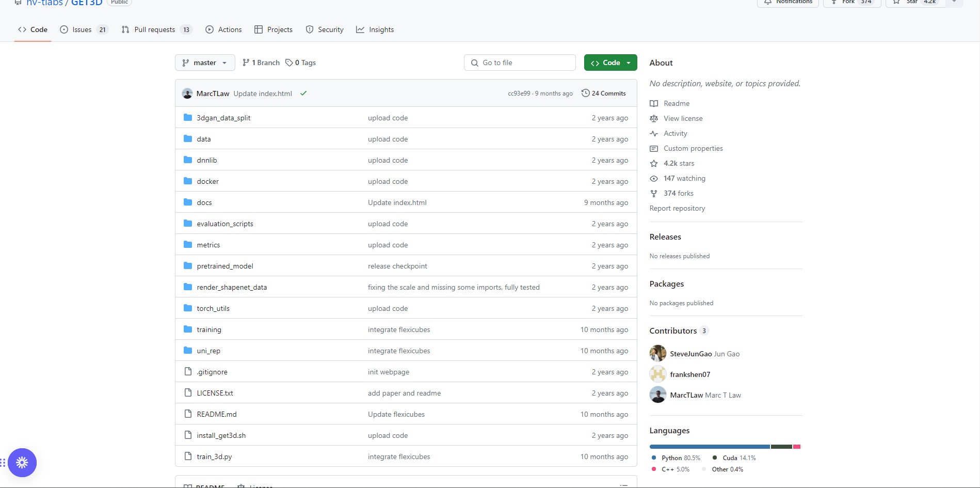The image size is (980, 488).
Task: Open the 0 Tags link
Action: [301, 62]
